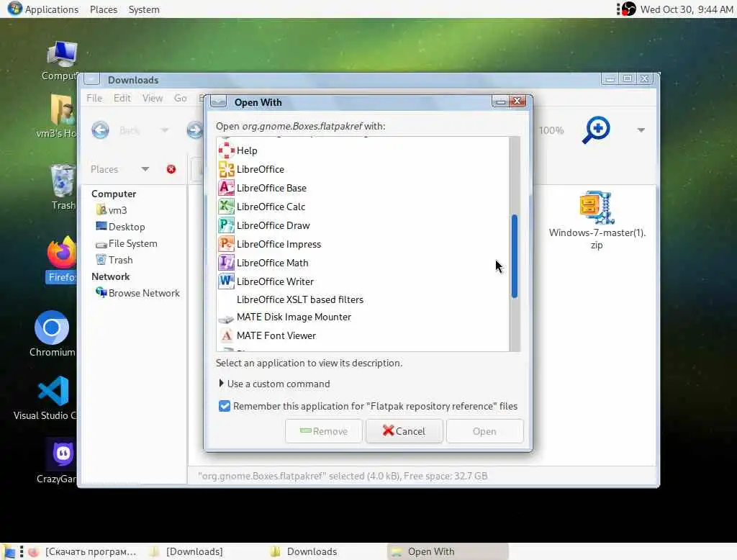
Task: Click the clock in the top panel
Action: [687, 9]
